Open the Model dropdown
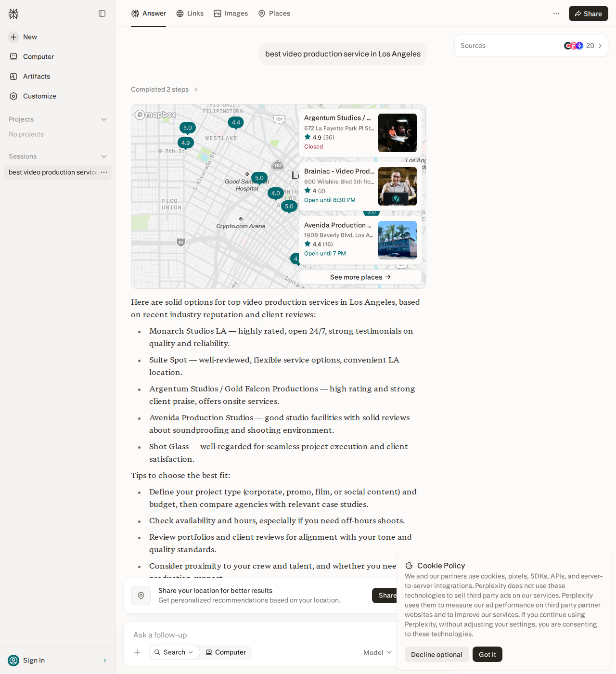 tap(378, 652)
